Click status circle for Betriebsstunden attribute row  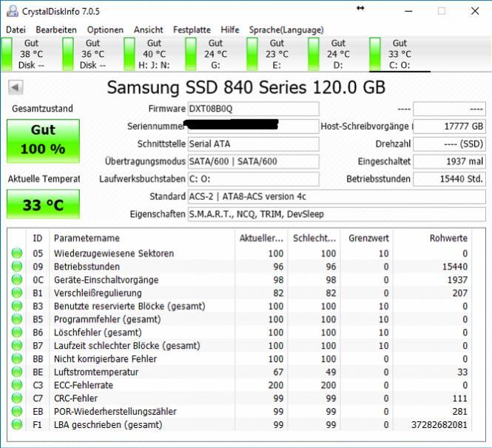coord(17,267)
